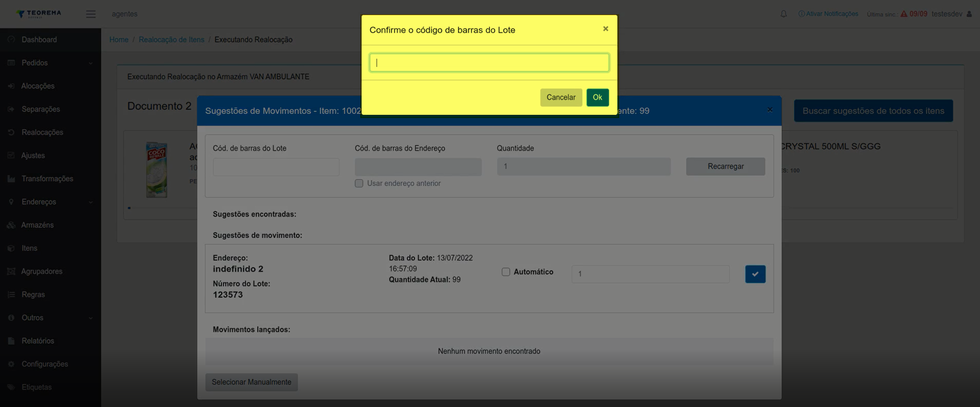Expand the Outros submenu chevron
This screenshot has width=980, height=407.
click(x=91, y=318)
